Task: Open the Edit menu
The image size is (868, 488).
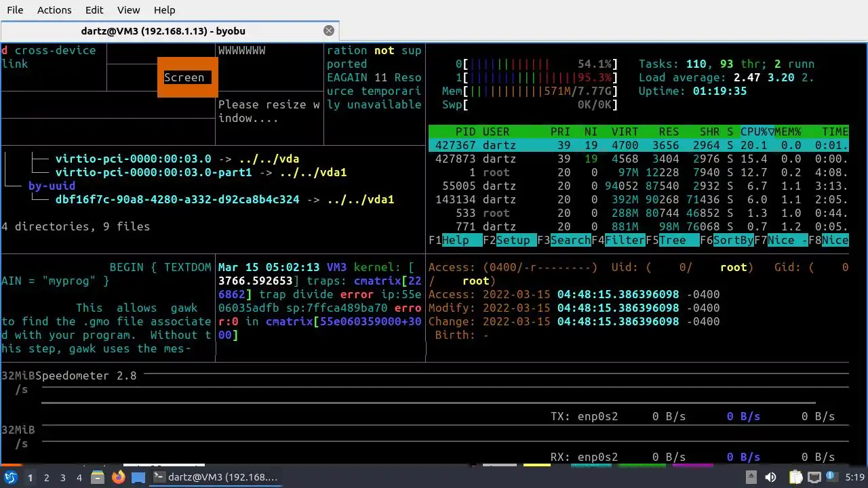Action: [x=94, y=10]
